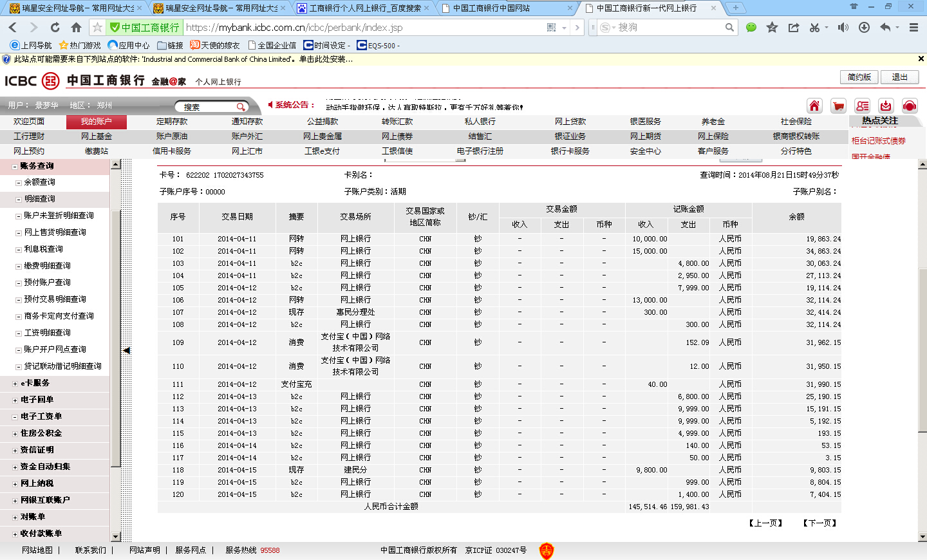The height and width of the screenshot is (560, 927).
Task: Select the 转账汇款 menu item
Action: [x=397, y=122]
